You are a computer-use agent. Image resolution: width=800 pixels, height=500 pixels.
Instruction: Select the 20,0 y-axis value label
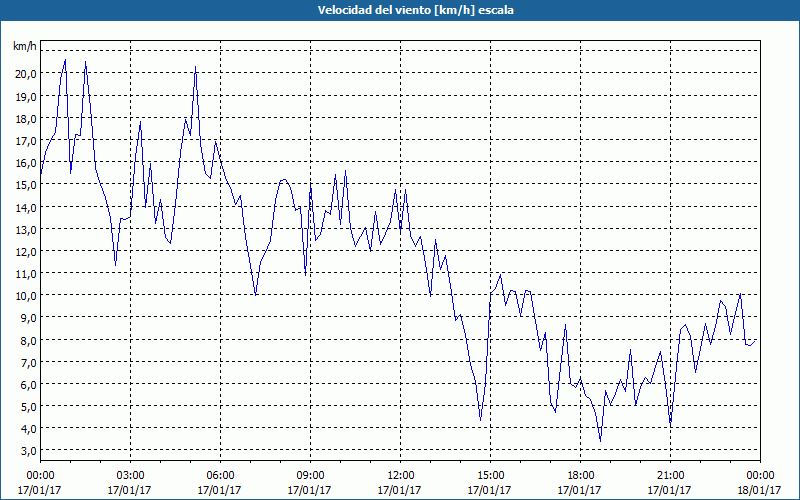point(26,73)
